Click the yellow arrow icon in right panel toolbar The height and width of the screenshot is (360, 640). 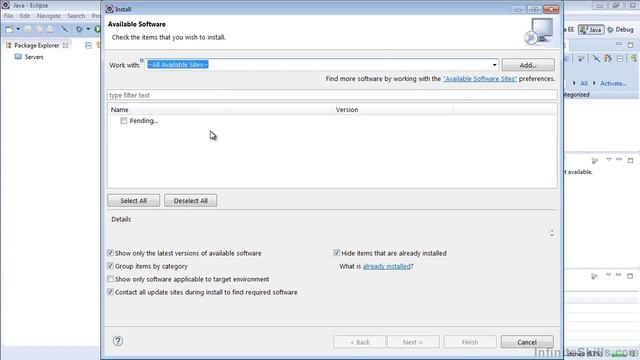click(608, 59)
